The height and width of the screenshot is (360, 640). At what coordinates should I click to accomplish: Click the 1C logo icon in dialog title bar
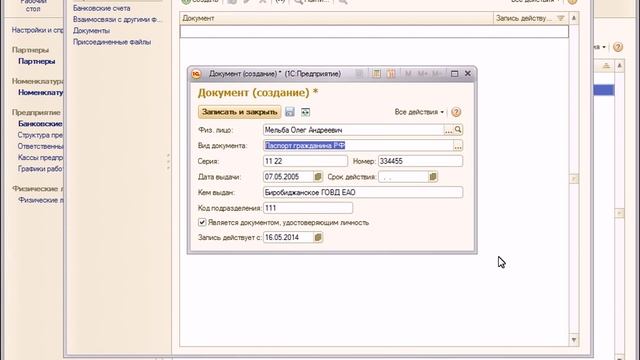(x=196, y=74)
